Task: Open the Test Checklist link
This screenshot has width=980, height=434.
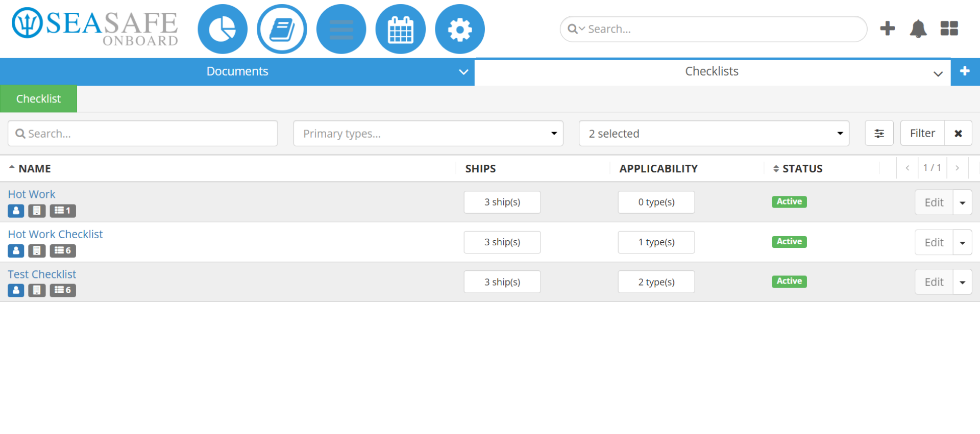Action: point(42,274)
